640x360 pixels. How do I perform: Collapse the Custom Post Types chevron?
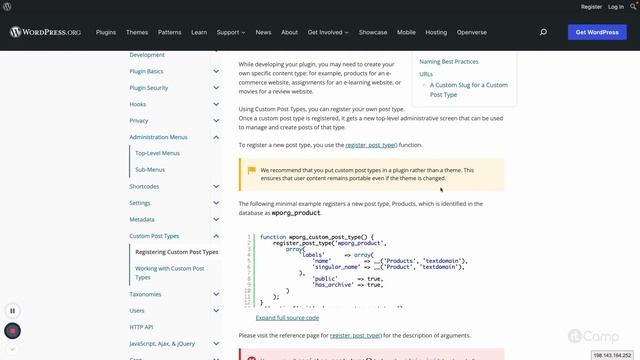216,236
